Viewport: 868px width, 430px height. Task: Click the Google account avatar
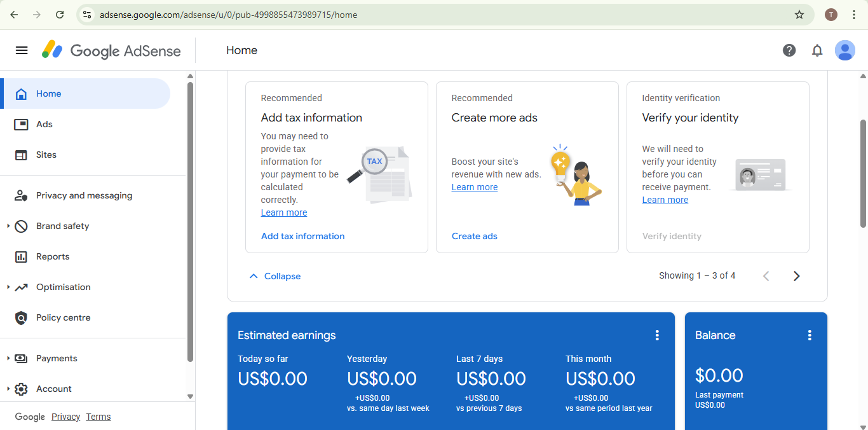pos(845,50)
